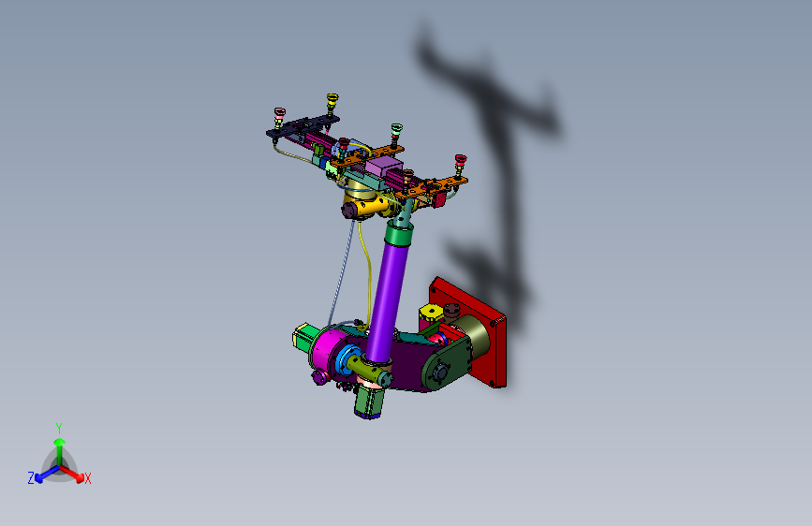The image size is (812, 526).
Task: Select the green motor at the bottom
Action: coord(369,402)
